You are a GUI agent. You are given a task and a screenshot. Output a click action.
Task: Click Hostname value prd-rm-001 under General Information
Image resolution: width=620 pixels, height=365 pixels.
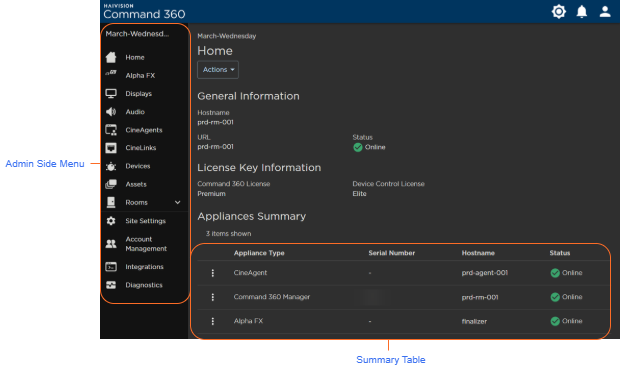pos(215,123)
